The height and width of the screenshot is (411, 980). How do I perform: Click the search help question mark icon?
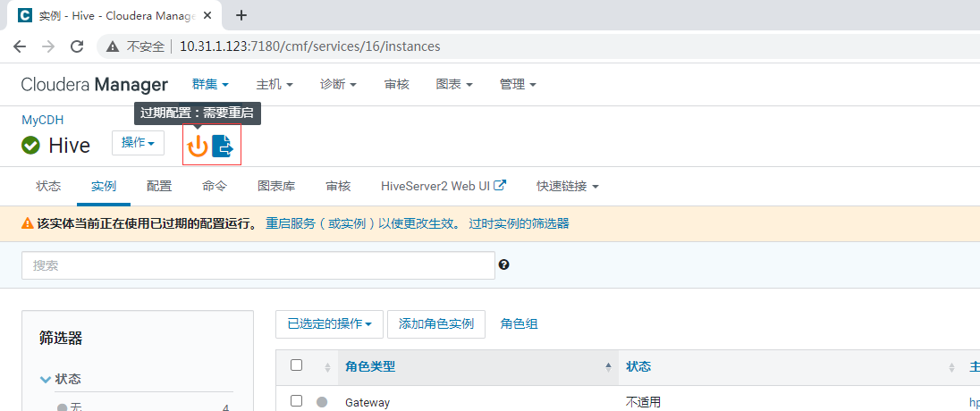pyautogui.click(x=503, y=264)
